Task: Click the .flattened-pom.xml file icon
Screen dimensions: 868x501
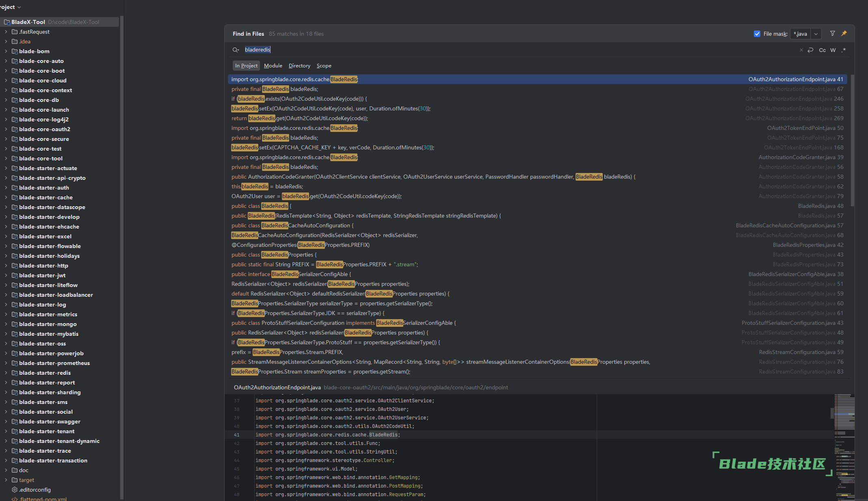Action: coord(15,499)
